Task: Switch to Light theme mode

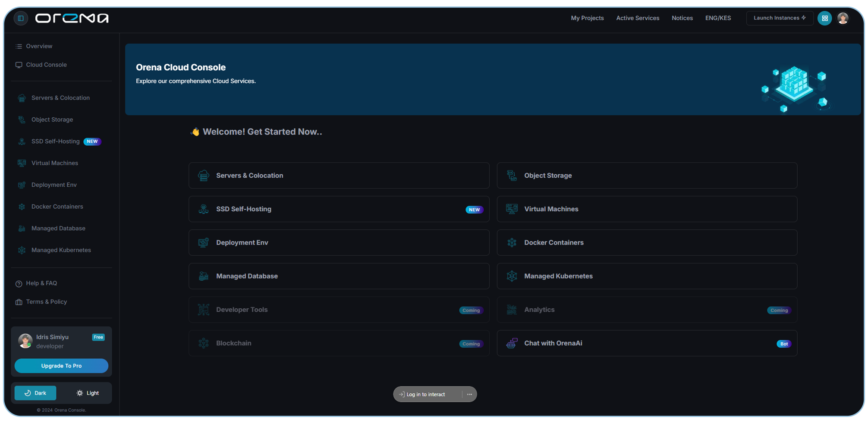Action: click(88, 393)
